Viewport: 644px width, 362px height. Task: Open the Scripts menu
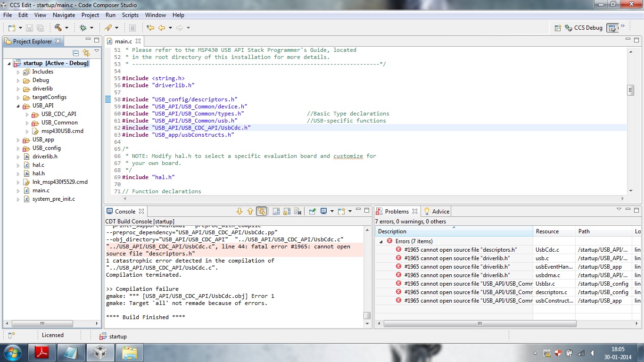click(130, 15)
